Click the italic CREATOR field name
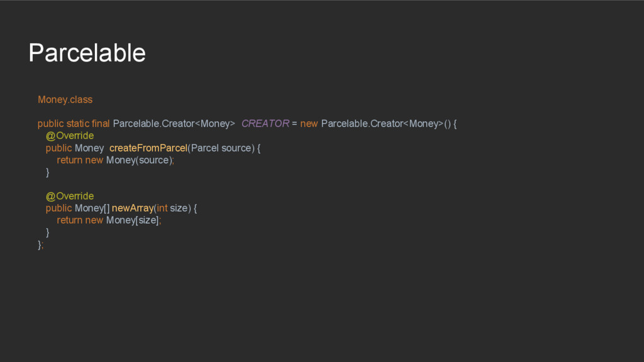Image resolution: width=644 pixels, height=362 pixels. (265, 124)
